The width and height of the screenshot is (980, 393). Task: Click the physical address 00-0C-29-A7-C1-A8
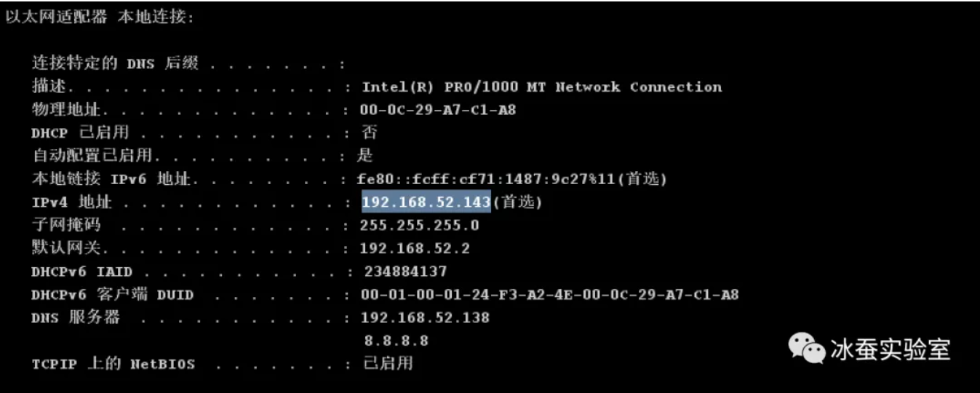tap(439, 111)
